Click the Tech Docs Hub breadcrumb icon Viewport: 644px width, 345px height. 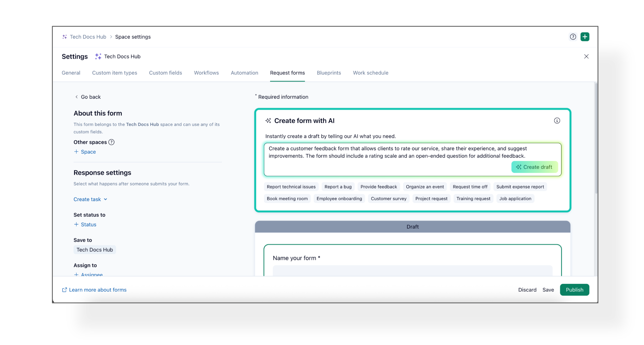point(65,37)
